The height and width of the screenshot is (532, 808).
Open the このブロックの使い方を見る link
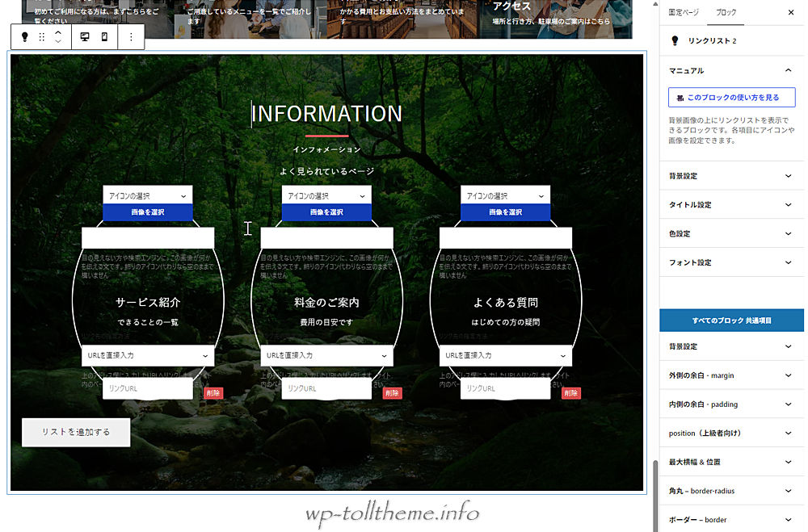pos(732,98)
